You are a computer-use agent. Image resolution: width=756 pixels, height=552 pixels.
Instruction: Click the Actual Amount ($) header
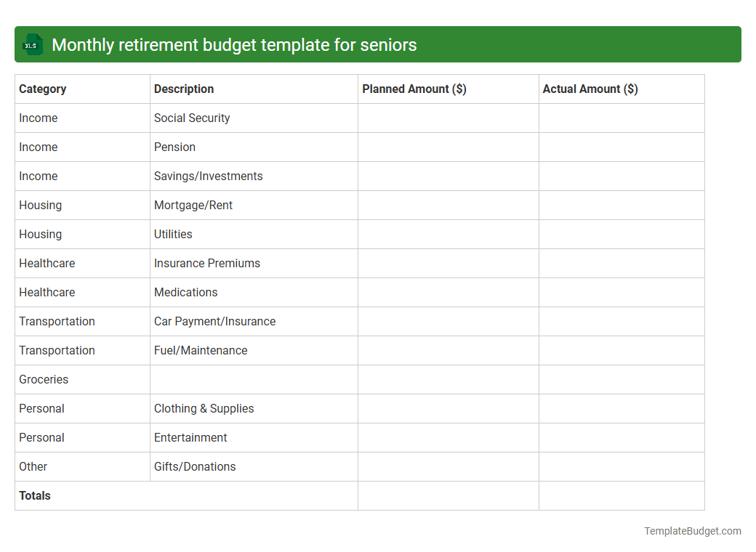[590, 89]
